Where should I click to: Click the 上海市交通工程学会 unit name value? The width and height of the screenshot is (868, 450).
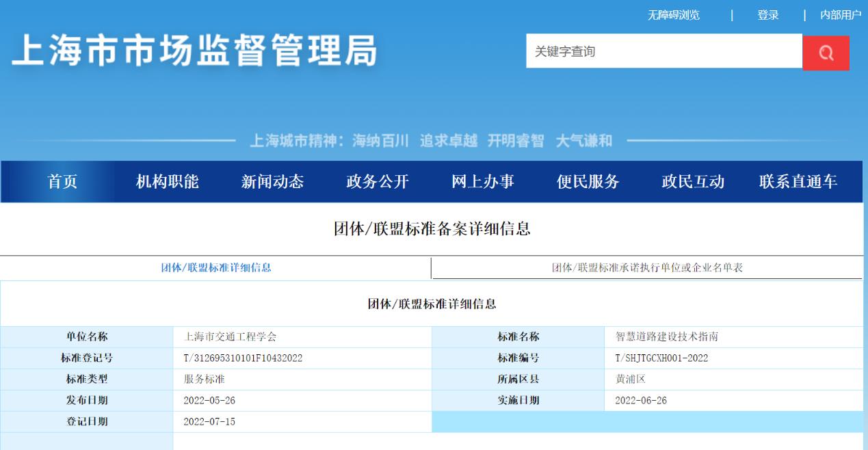pos(230,336)
